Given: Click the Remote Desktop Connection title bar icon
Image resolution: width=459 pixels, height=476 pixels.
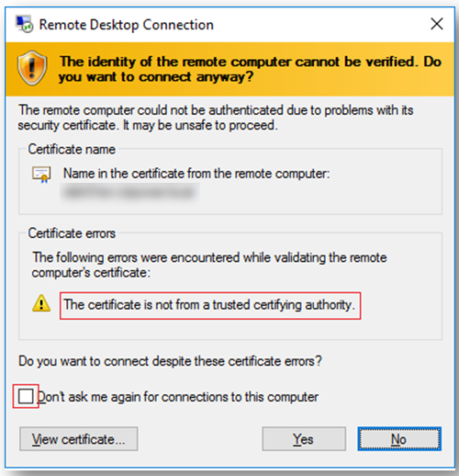Looking at the screenshot, I should pos(24,24).
